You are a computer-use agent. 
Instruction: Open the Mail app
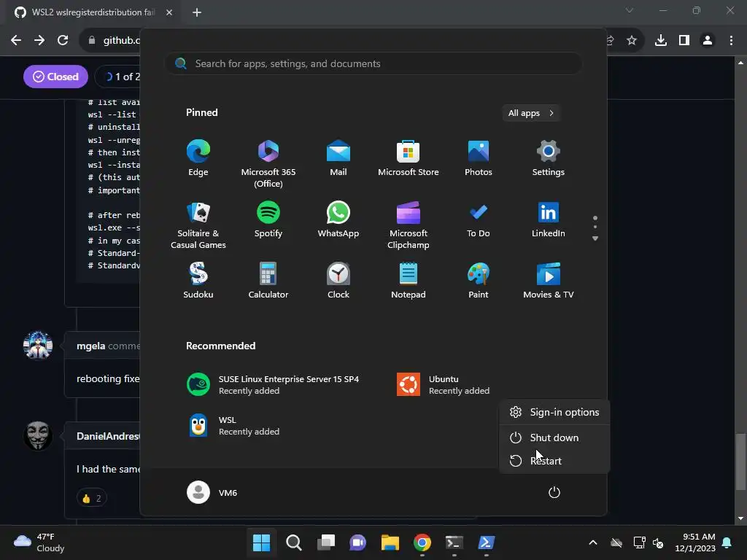(x=338, y=157)
